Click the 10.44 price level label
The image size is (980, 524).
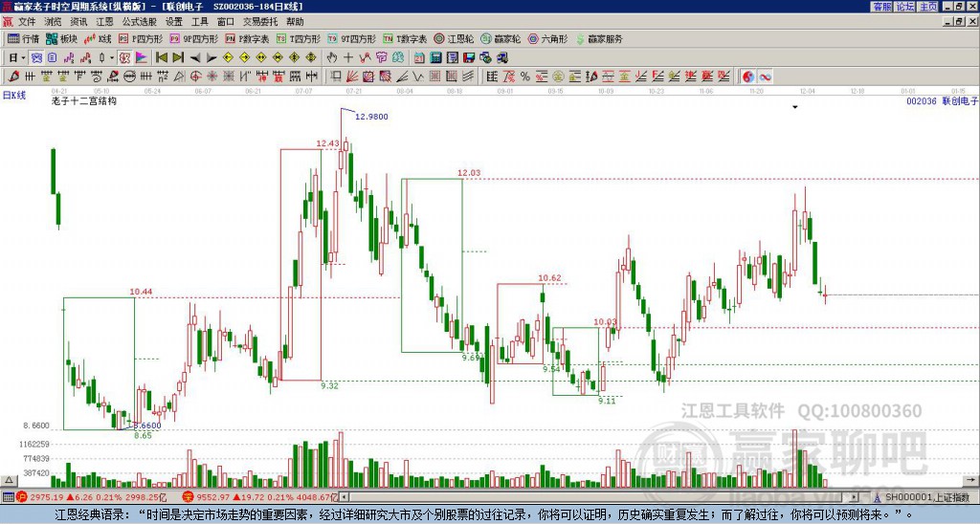pyautogui.click(x=141, y=292)
